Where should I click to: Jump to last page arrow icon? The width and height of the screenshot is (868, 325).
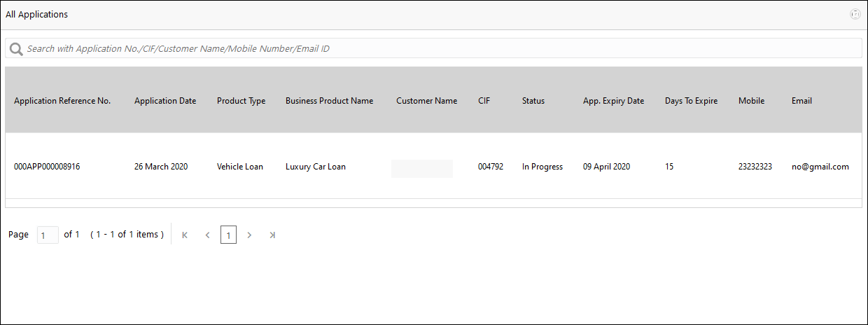point(272,235)
